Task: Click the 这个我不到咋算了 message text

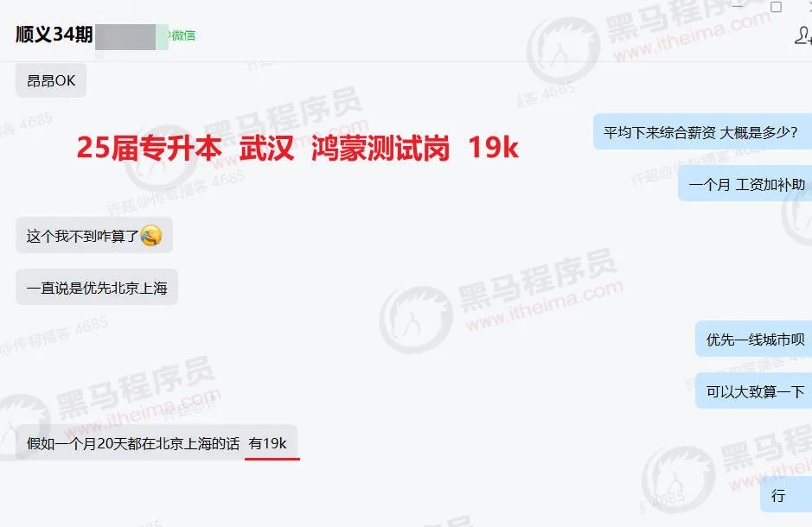Action: (82, 237)
